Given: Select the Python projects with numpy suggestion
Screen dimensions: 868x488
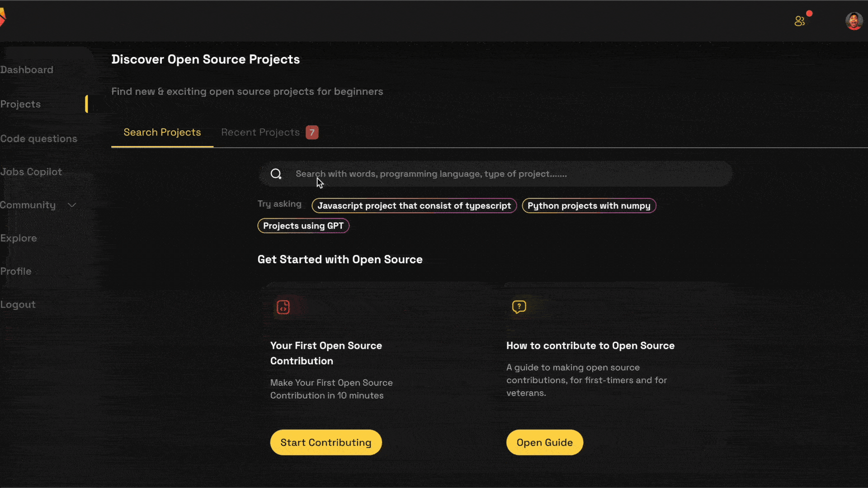Looking at the screenshot, I should point(589,206).
